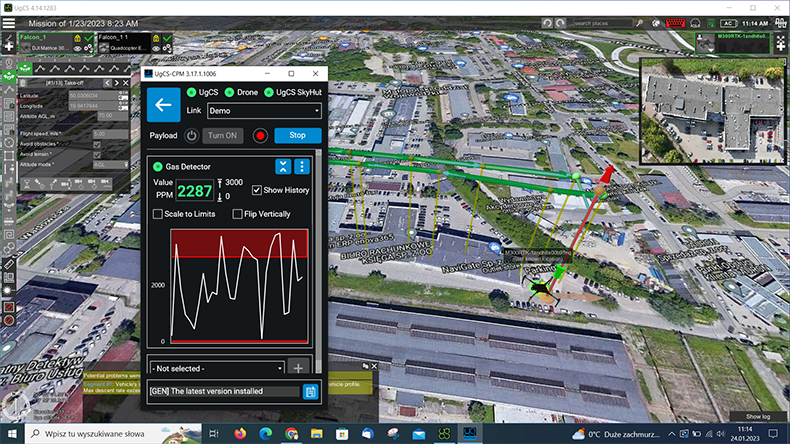Click the red record button
The image size is (790, 444).
coord(260,135)
